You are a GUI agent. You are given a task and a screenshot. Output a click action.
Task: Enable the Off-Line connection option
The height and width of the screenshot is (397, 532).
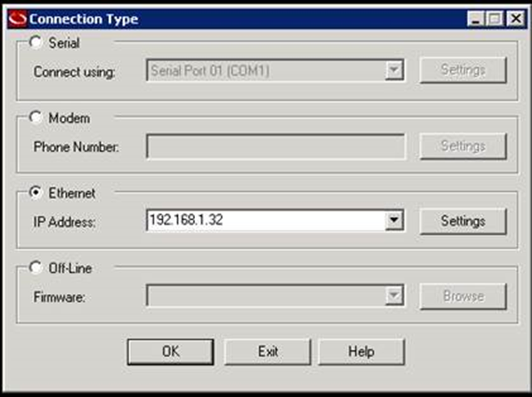(35, 268)
